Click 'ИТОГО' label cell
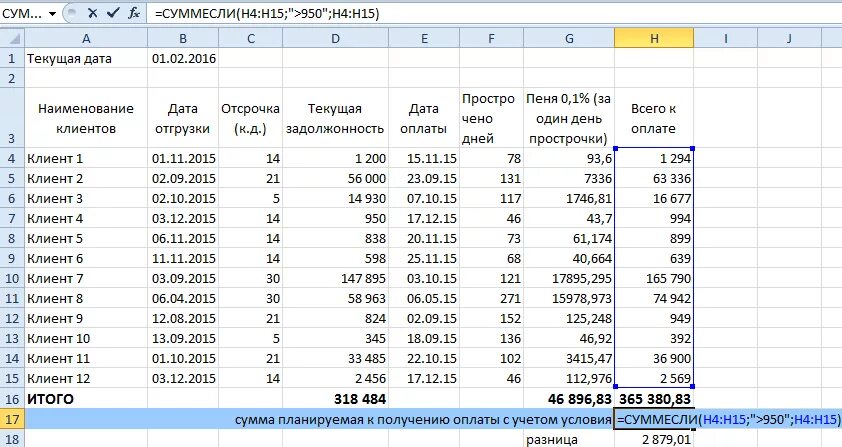Image resolution: width=842 pixels, height=447 pixels. click(x=86, y=399)
